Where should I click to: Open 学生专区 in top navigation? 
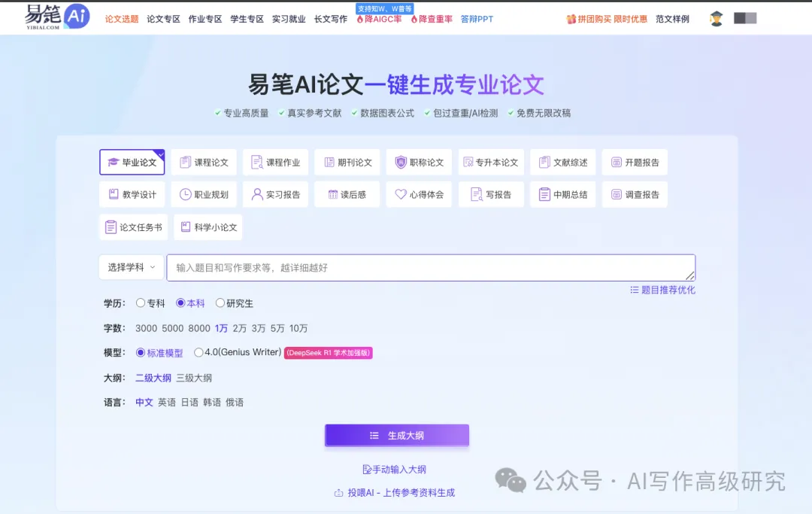point(247,19)
